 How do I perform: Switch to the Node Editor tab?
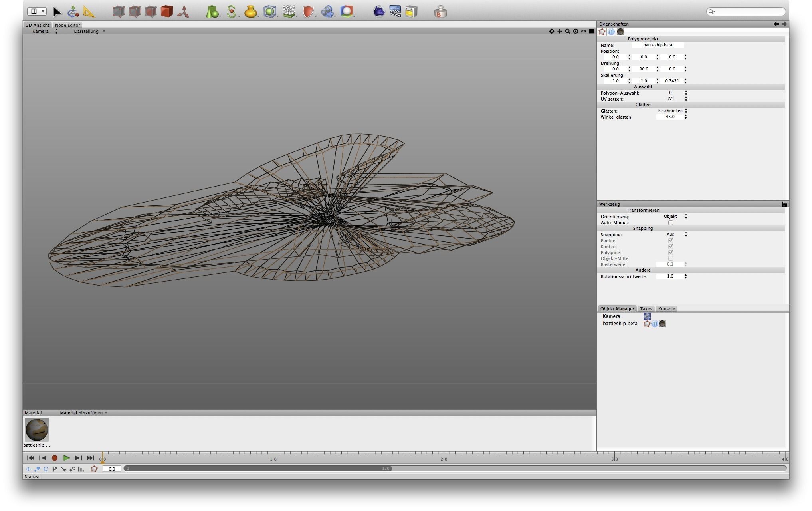tap(67, 25)
